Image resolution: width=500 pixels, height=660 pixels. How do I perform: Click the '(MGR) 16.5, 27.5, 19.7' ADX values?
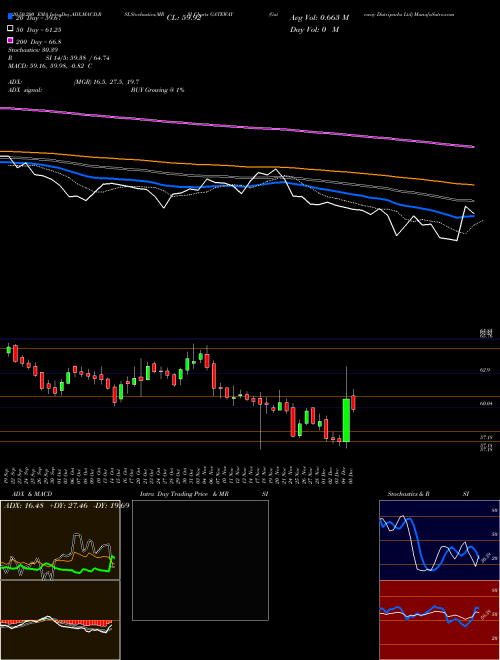click(106, 82)
